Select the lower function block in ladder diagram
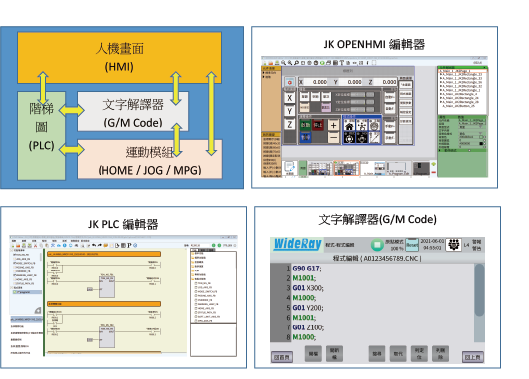Viewport: 529px width, 379px height. 107,336
